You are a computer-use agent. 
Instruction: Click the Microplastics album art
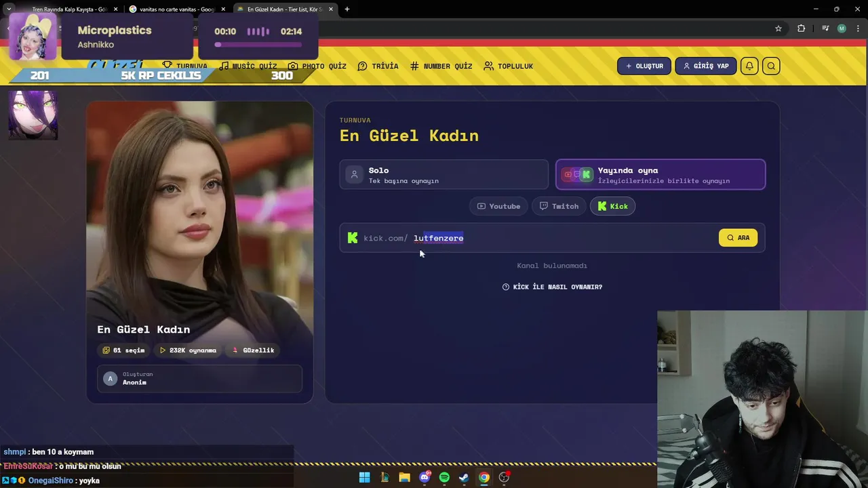tap(33, 37)
